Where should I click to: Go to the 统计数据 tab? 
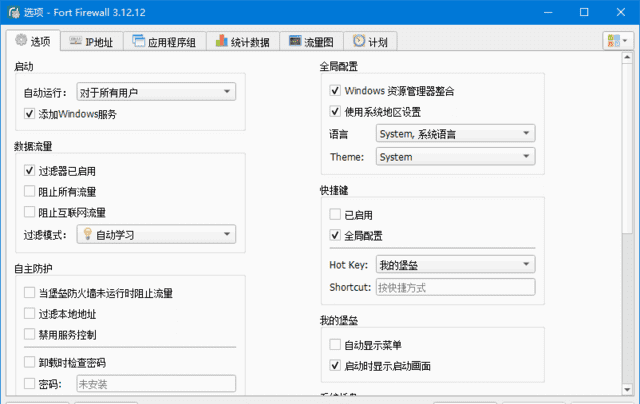243,41
